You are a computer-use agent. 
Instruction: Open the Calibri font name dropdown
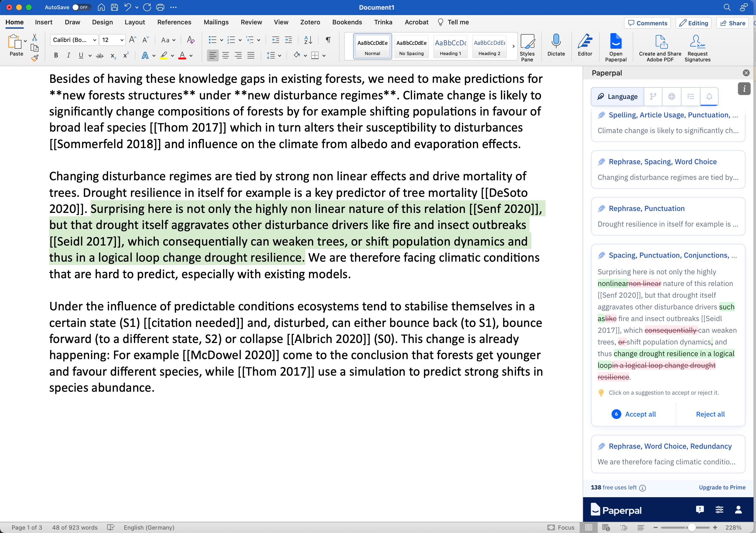(x=94, y=40)
